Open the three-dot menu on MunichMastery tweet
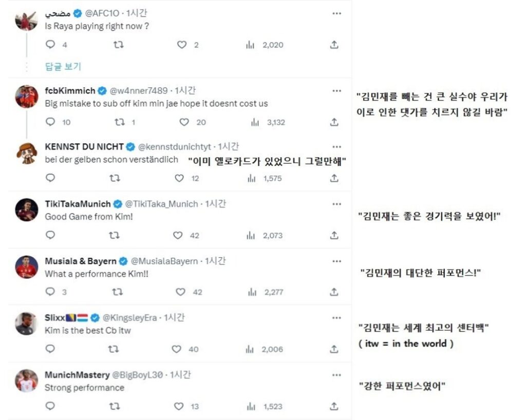The height and width of the screenshot is (420, 526). (x=336, y=375)
